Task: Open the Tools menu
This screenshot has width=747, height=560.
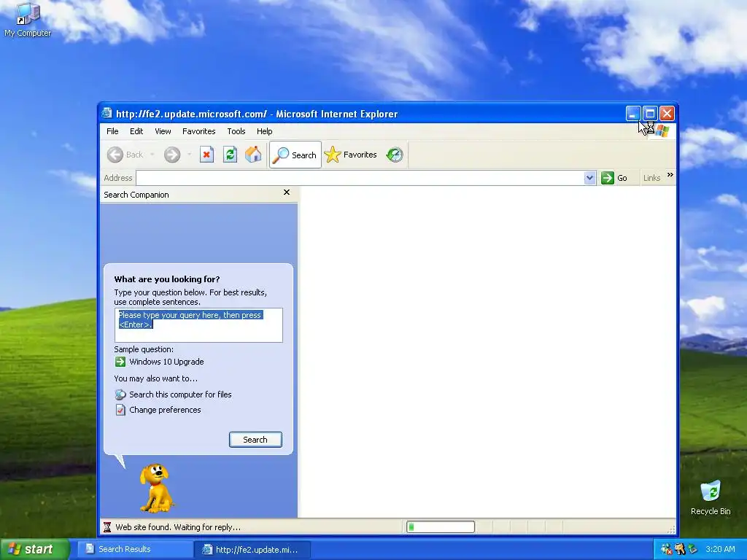Action: [x=236, y=131]
